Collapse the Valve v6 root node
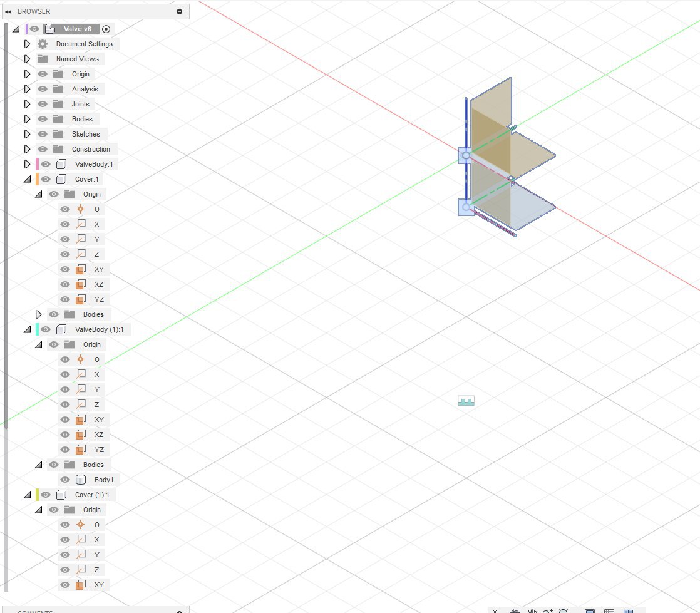 [x=16, y=29]
